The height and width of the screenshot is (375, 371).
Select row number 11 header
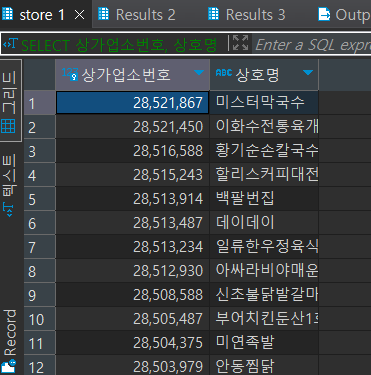point(39,343)
